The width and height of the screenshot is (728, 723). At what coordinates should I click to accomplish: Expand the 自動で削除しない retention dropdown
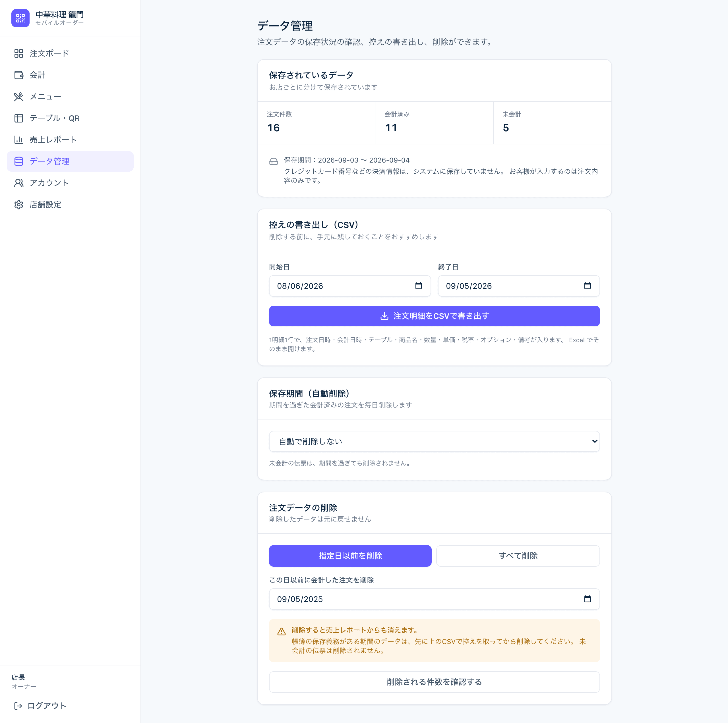click(x=434, y=441)
